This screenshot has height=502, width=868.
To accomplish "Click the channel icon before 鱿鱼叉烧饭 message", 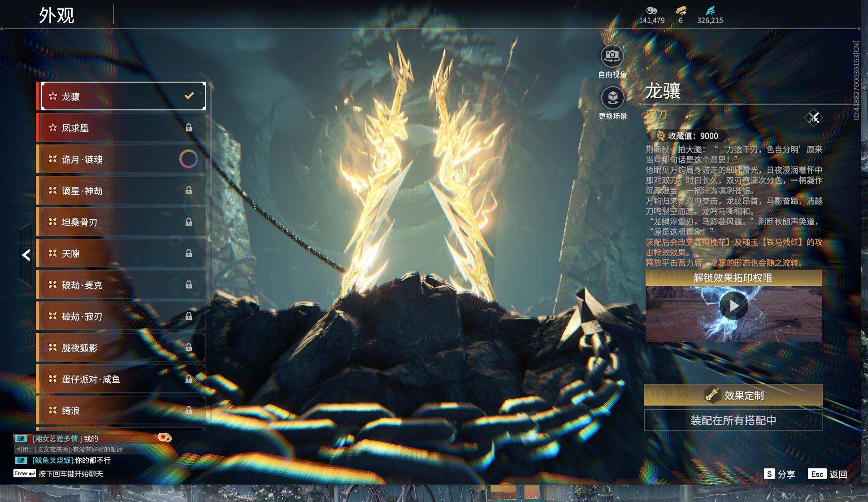I will tap(21, 460).
